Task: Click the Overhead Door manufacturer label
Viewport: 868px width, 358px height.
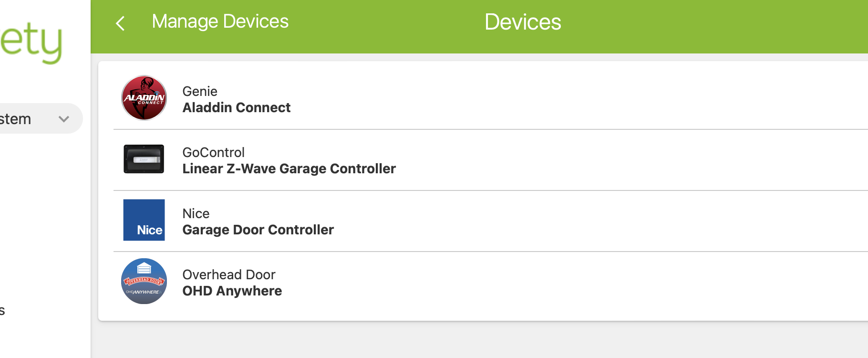Action: click(x=229, y=274)
